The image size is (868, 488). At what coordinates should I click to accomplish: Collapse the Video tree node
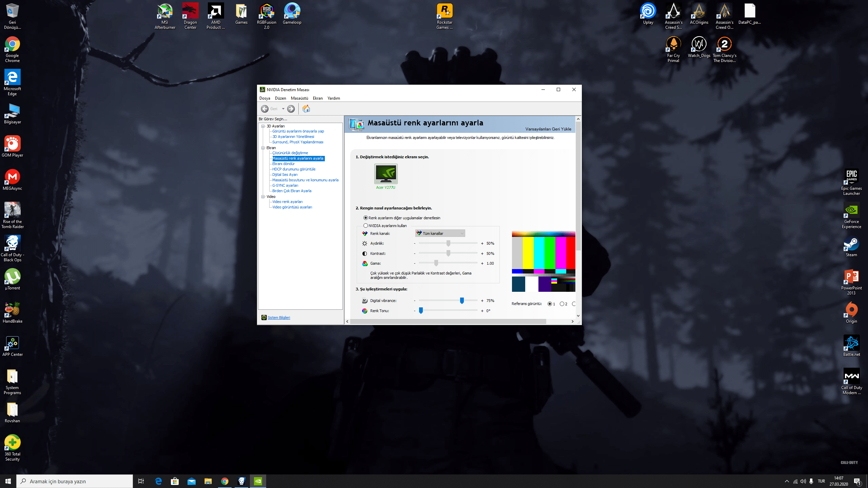pyautogui.click(x=263, y=197)
